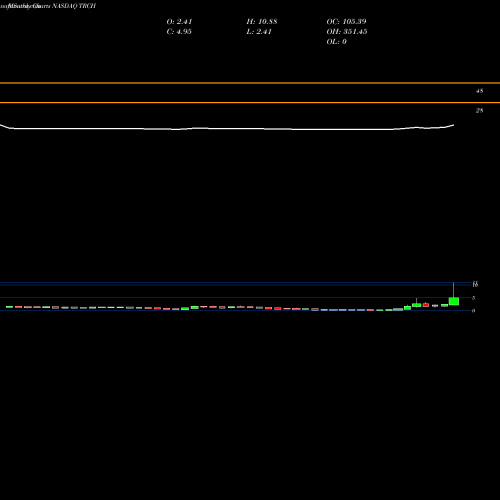Click the 5 price axis label
This screenshot has width=500, height=500.
pyautogui.click(x=473, y=298)
